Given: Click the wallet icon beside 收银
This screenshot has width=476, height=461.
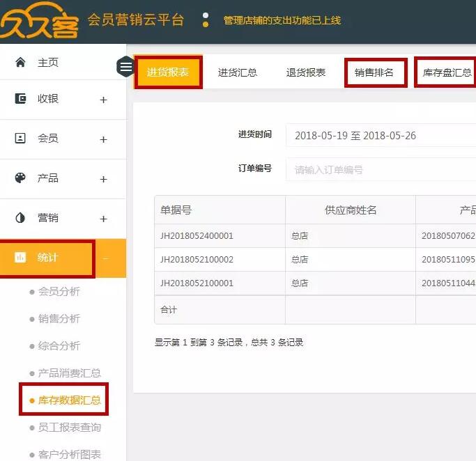Looking at the screenshot, I should [20, 99].
